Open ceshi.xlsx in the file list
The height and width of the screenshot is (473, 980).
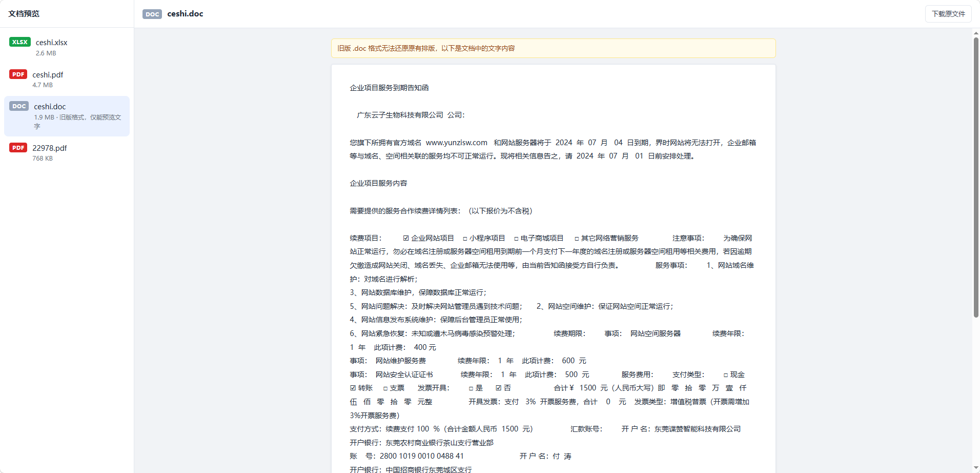coord(67,47)
